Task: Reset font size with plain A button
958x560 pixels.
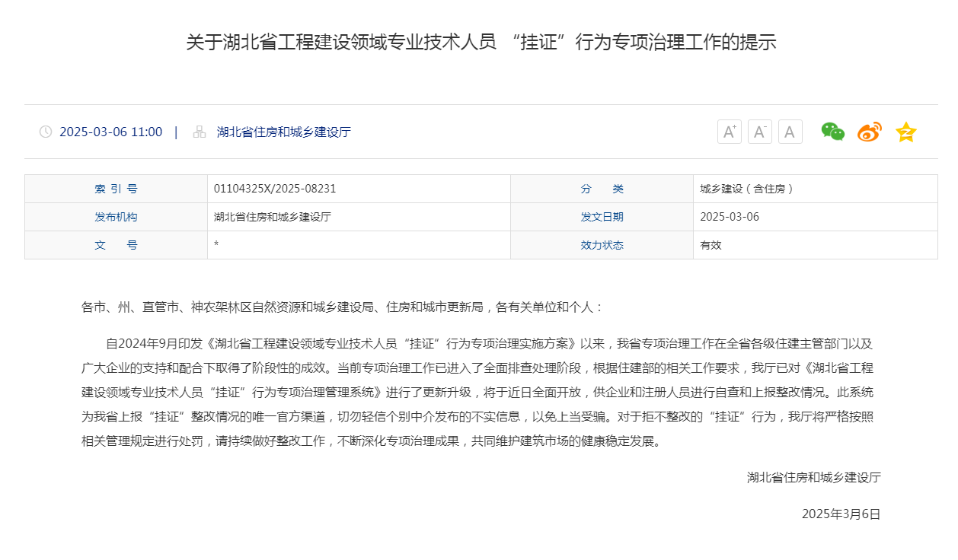Action: [x=790, y=132]
